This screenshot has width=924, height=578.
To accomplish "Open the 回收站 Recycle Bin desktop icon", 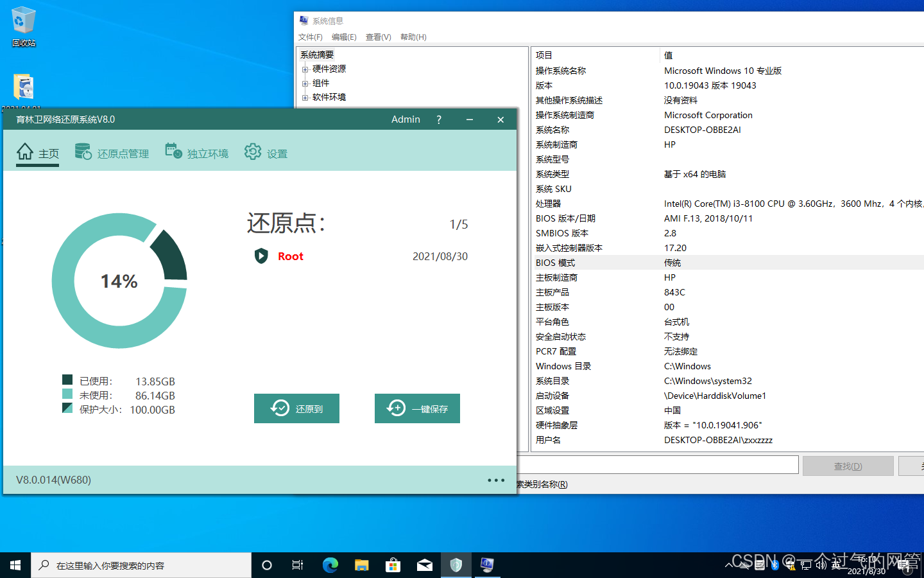I will click(24, 27).
